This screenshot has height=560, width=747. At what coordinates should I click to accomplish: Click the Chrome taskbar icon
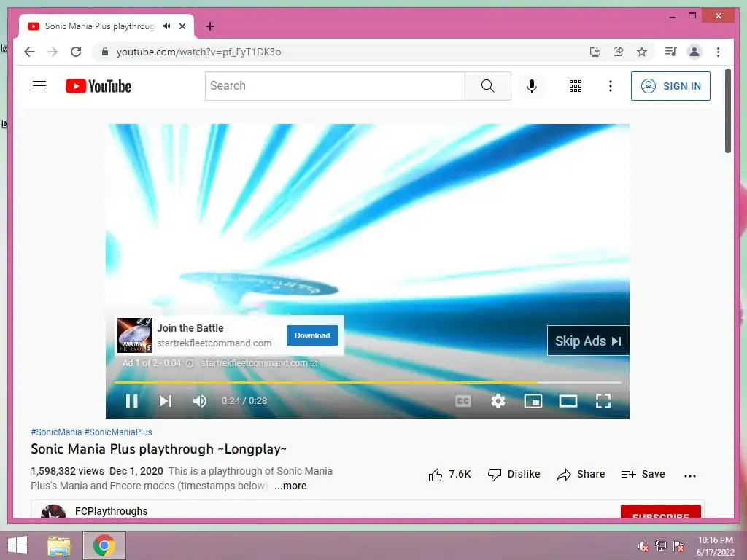tap(104, 545)
